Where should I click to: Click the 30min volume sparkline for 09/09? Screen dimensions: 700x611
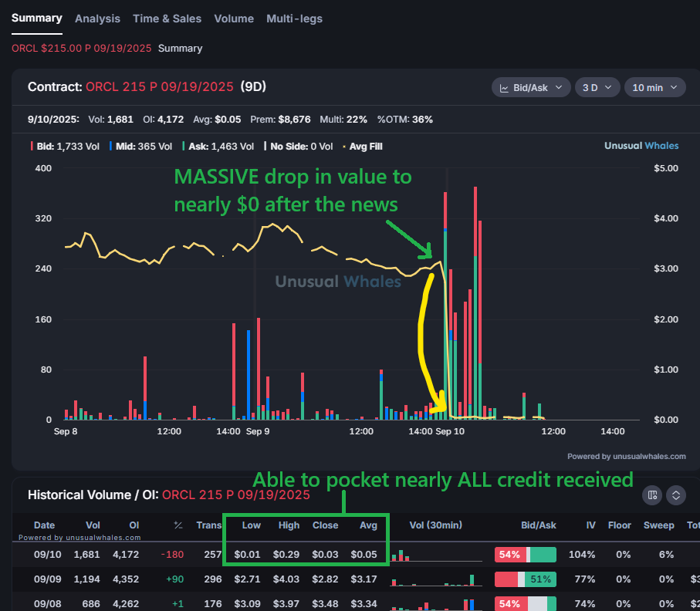(436, 580)
